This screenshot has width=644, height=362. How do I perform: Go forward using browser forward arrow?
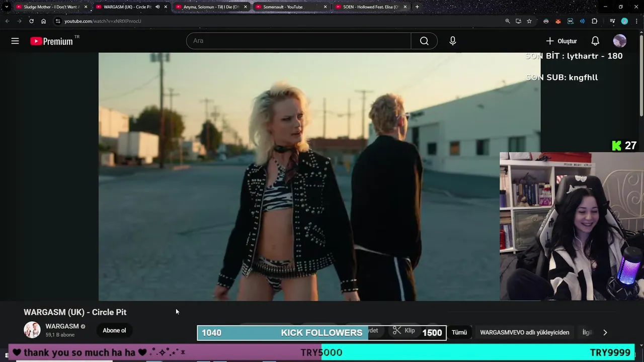[x=19, y=21]
